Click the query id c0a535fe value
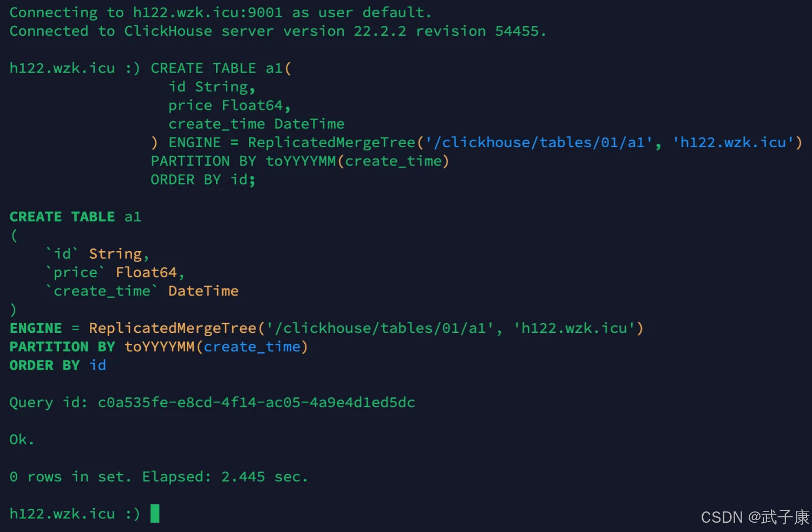This screenshot has width=812, height=532. (x=256, y=403)
